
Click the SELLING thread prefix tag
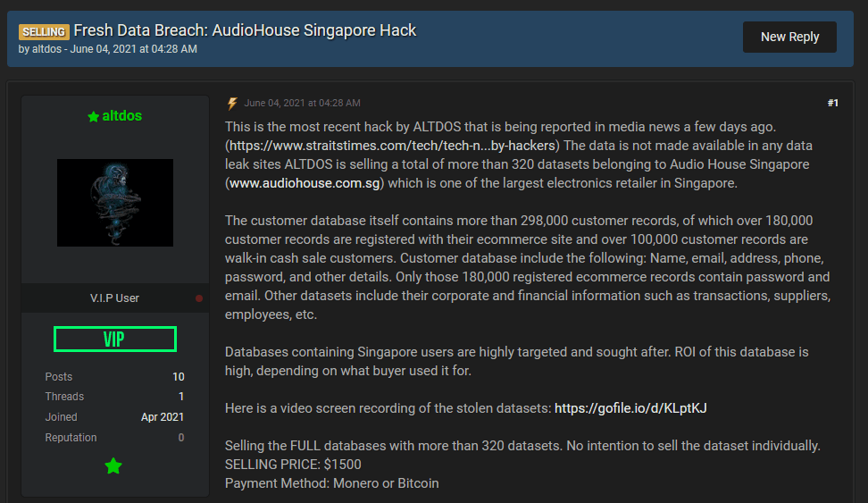pyautogui.click(x=44, y=32)
